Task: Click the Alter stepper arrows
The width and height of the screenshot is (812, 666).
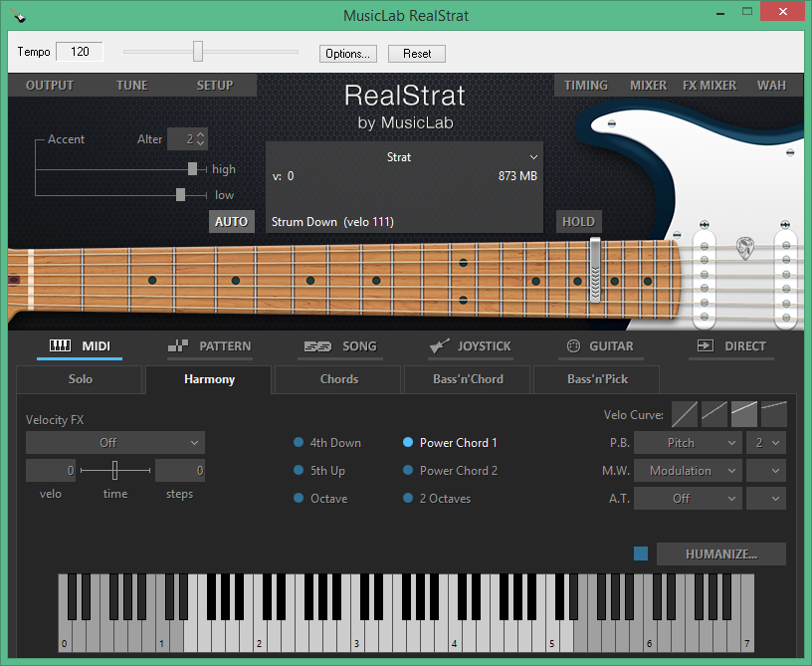Action: pos(201,138)
